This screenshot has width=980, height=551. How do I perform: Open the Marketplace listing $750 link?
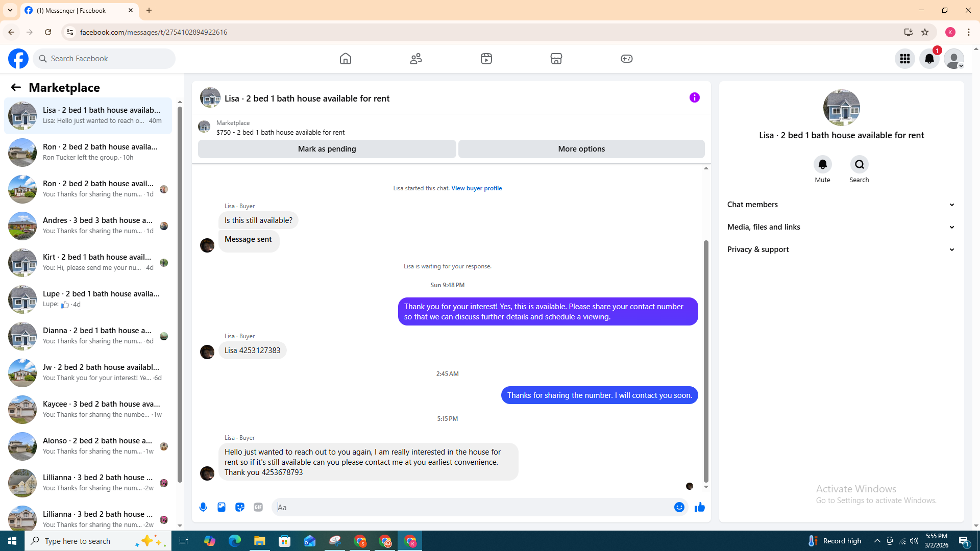[280, 132]
